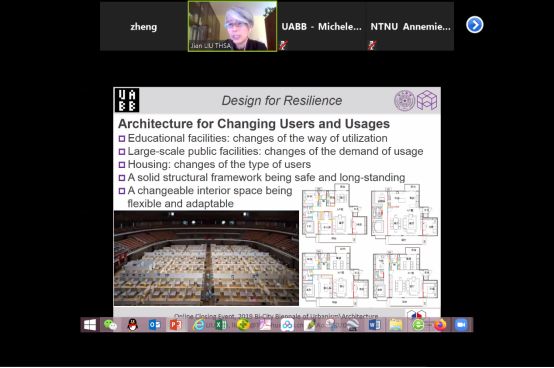Switch to the PowerPoint taskbar icon

click(x=176, y=325)
